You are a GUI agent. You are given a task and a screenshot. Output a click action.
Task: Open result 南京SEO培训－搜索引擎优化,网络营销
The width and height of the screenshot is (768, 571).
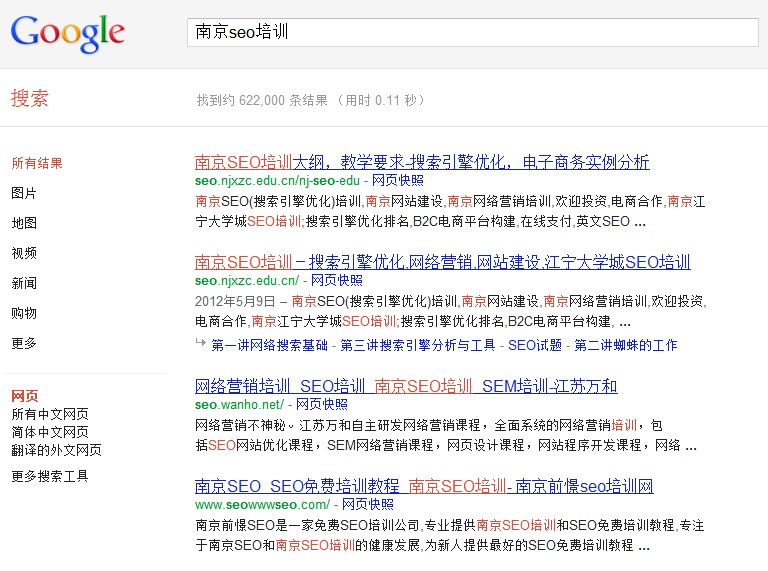pos(442,262)
